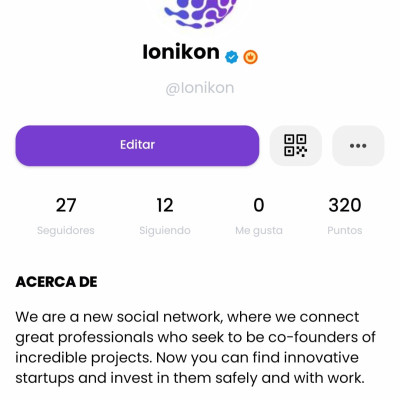Open the purple Ionikon profile avatar
This screenshot has height=400, width=400.
(x=200, y=13)
